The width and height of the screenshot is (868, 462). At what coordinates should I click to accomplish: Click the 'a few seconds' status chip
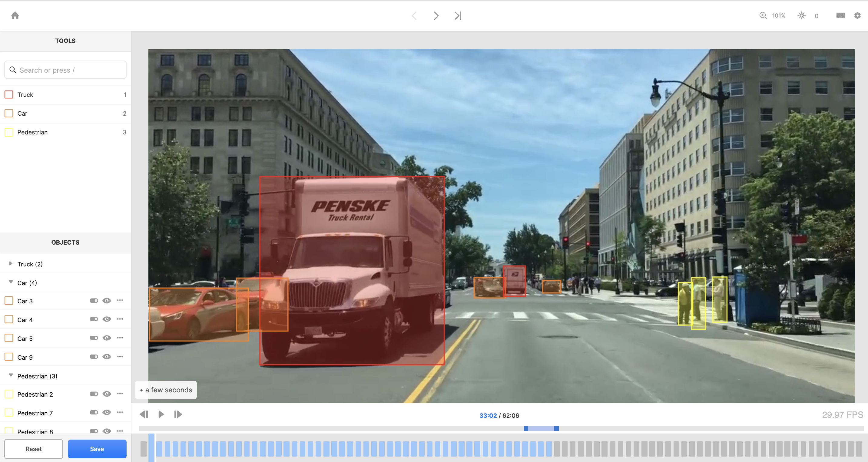[x=166, y=390]
